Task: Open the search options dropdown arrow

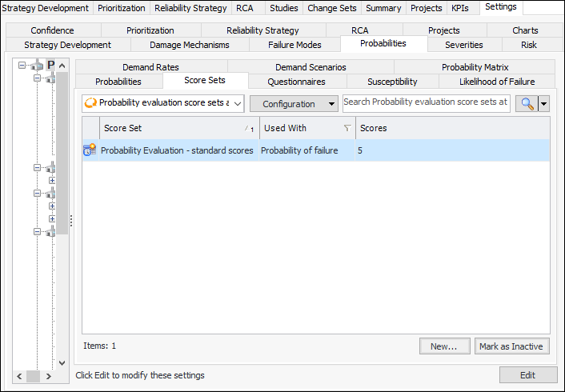Action: [x=543, y=104]
